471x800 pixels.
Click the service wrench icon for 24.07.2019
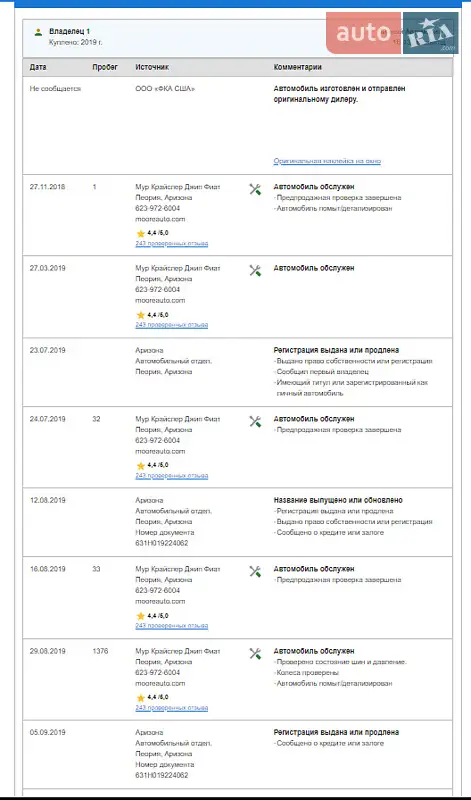(x=255, y=421)
